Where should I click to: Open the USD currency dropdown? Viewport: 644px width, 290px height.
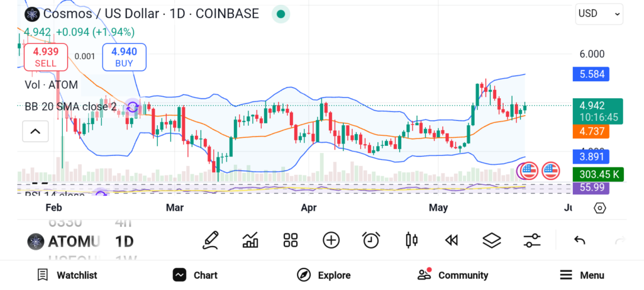click(x=599, y=14)
